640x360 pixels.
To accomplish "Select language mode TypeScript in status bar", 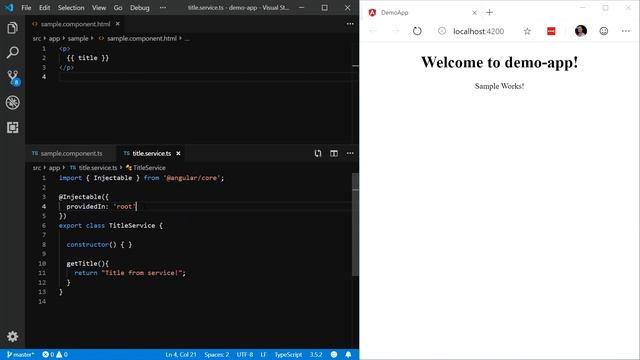I will (x=288, y=354).
